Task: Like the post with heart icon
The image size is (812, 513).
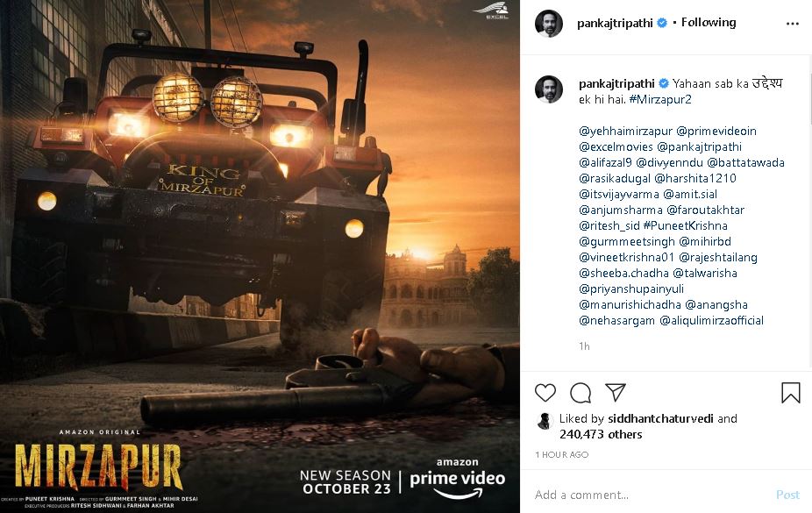Action: point(545,393)
